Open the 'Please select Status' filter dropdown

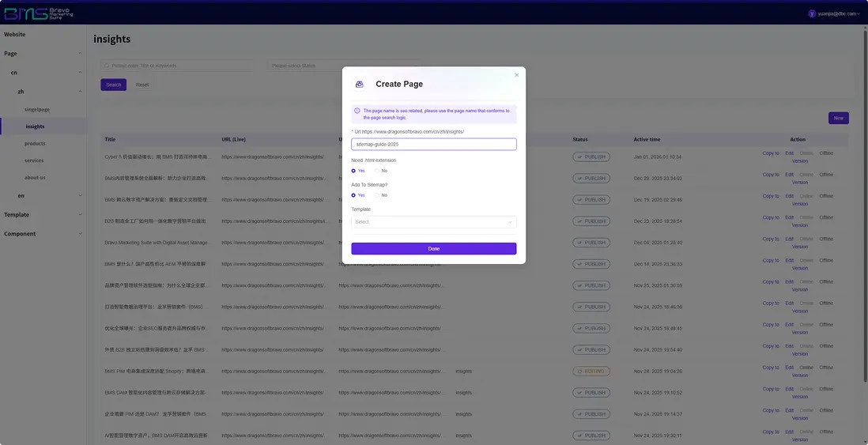click(x=343, y=66)
